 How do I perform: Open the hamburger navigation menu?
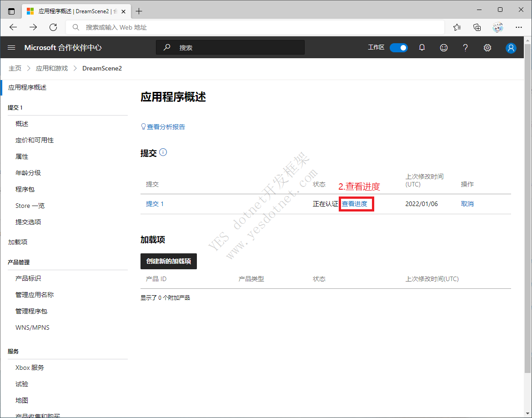click(x=11, y=48)
